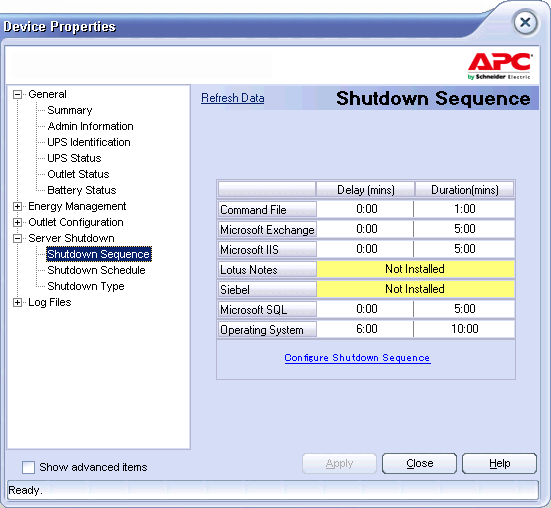
Task: Click the Refresh Data link
Action: 233,98
